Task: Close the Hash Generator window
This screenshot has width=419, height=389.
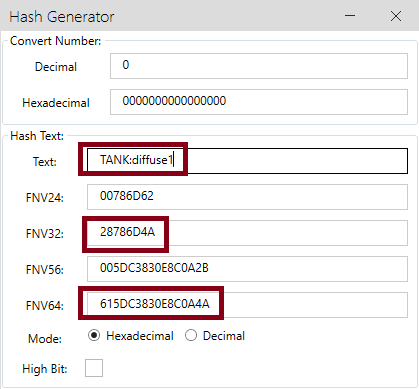Action: tap(396, 16)
